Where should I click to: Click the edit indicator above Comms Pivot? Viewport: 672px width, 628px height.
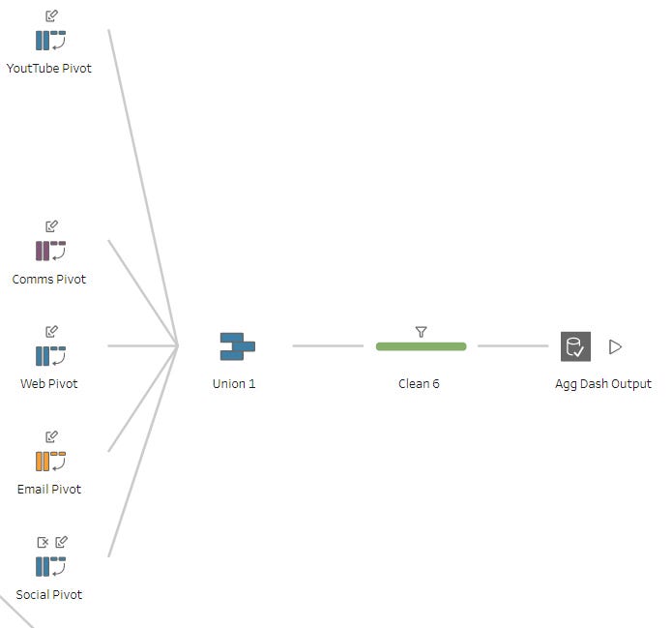[51, 226]
